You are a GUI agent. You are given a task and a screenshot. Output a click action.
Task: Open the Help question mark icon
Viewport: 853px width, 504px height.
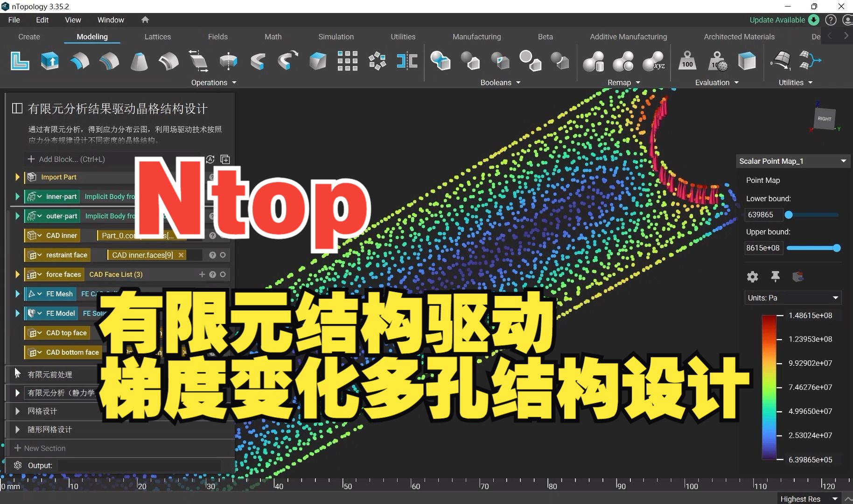[831, 20]
